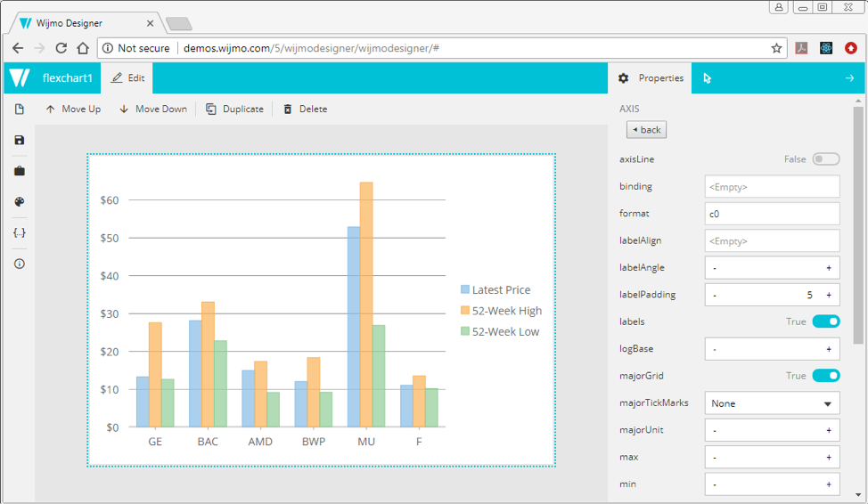Image resolution: width=868 pixels, height=504 pixels.
Task: Click 52-Week High legend swatch
Action: point(465,311)
